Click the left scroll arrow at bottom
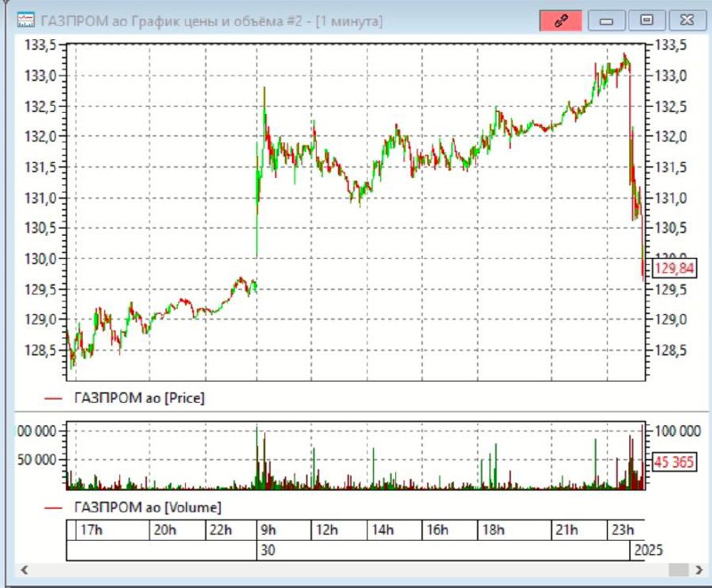 point(25,570)
